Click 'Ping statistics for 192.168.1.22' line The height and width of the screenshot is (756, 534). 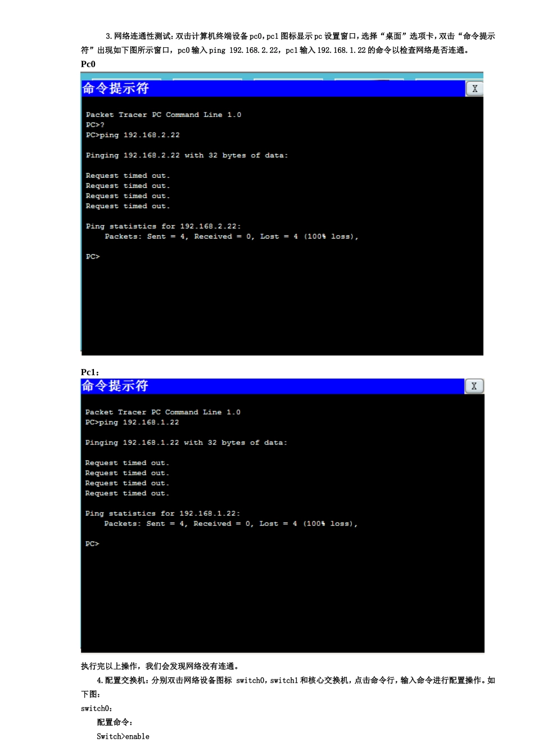(163, 514)
